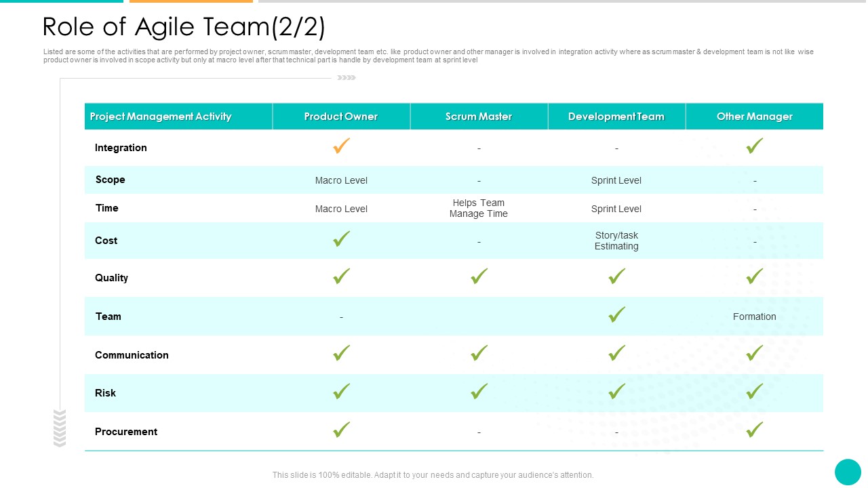Click the Procurement row label
The width and height of the screenshot is (868, 488).
126,432
